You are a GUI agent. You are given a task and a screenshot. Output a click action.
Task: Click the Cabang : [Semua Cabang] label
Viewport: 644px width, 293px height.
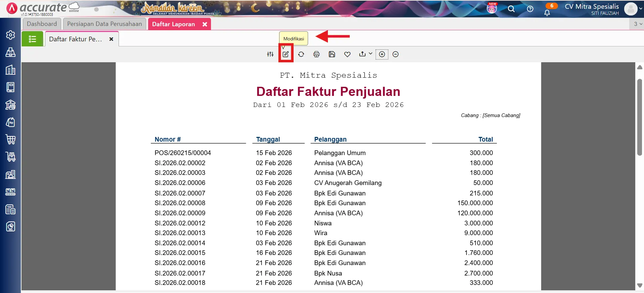[490, 115]
